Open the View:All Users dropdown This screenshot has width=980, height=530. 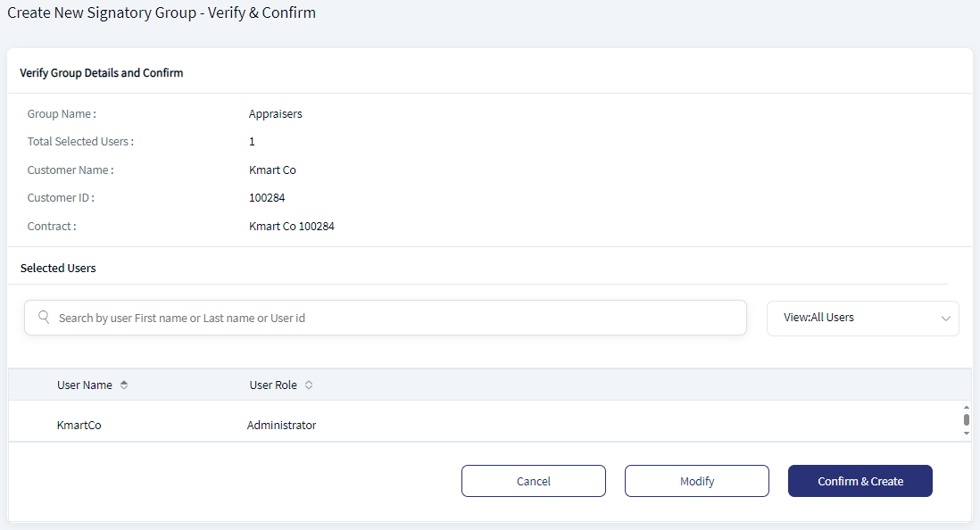pyautogui.click(x=862, y=319)
